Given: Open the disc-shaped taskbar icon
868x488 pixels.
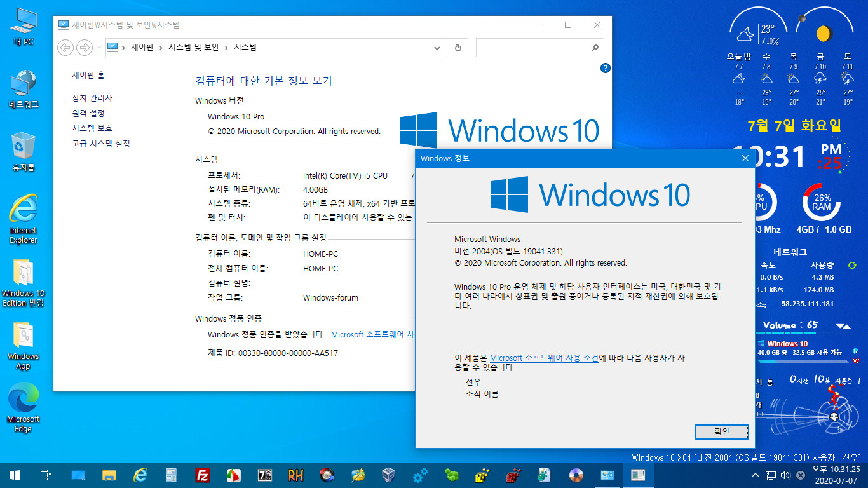Looking at the screenshot, I should 576,475.
